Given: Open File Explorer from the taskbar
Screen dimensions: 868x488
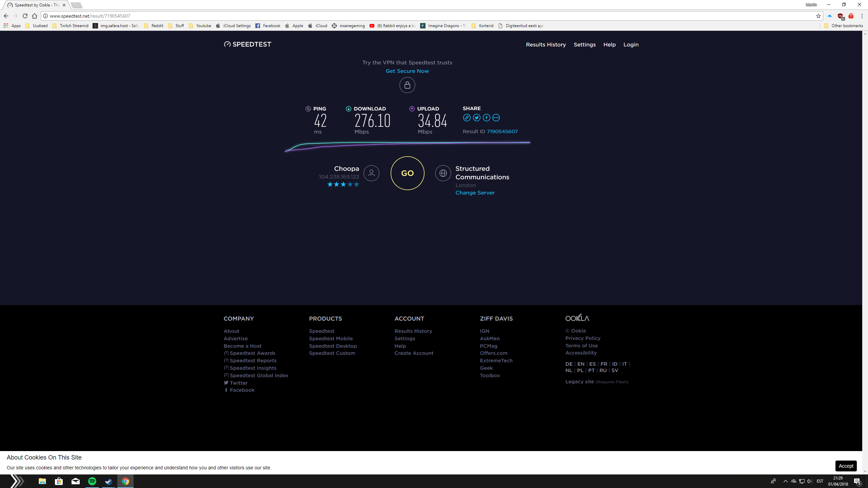Looking at the screenshot, I should click(42, 481).
